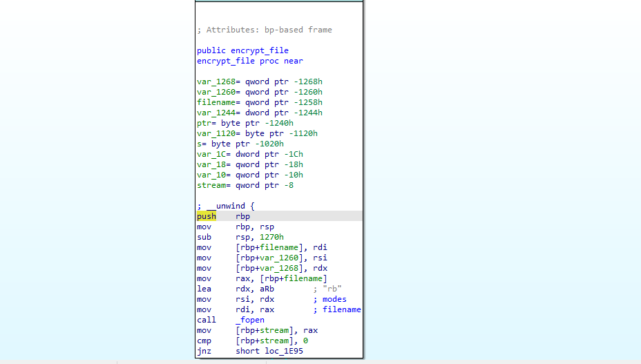The image size is (641, 364).
Task: Click the 'cmp [rbp+stream], 0' instruction
Action: coord(253,341)
